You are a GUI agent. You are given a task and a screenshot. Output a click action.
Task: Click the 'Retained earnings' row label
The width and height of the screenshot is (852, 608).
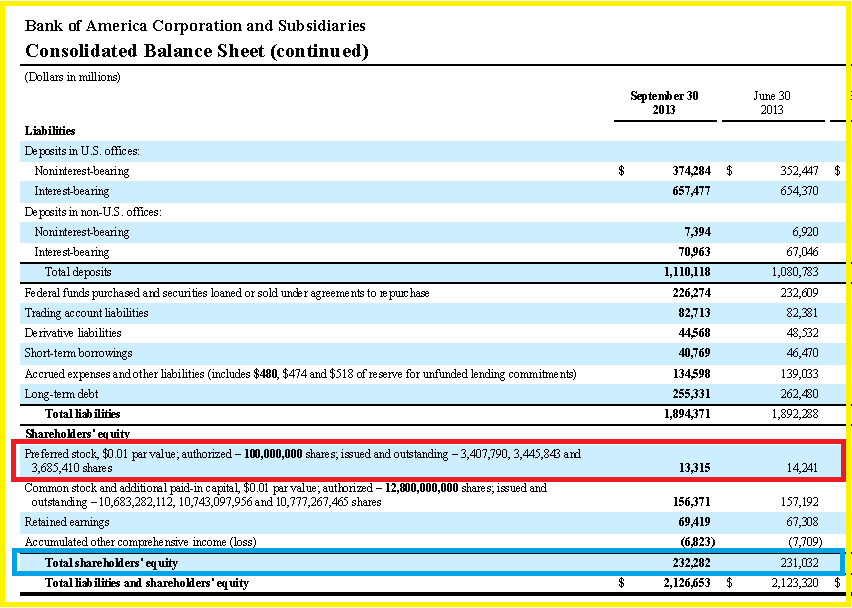coord(67,522)
